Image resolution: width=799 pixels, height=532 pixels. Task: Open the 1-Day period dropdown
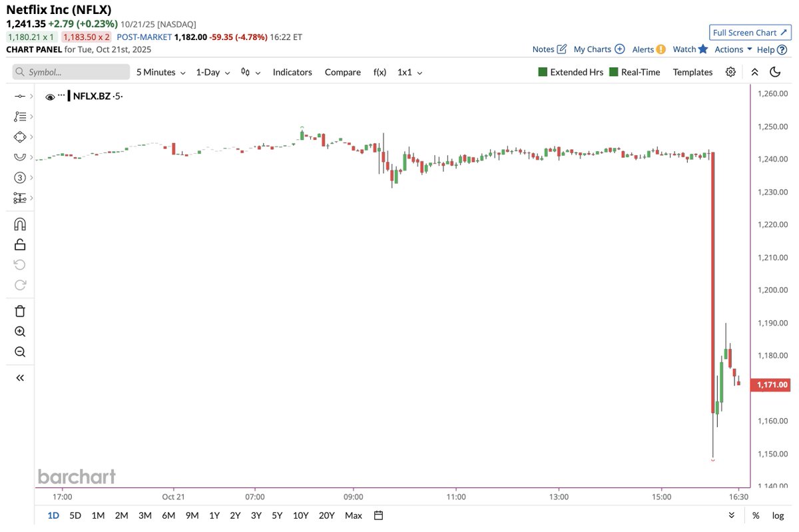click(212, 72)
